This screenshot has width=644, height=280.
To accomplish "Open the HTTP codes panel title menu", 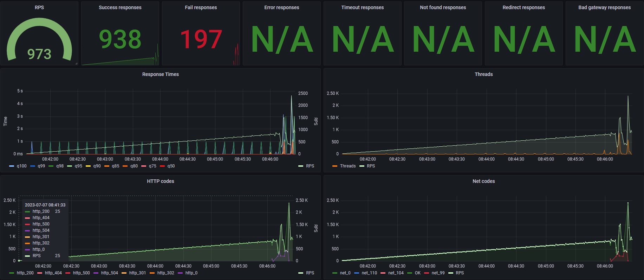I will pyautogui.click(x=161, y=181).
